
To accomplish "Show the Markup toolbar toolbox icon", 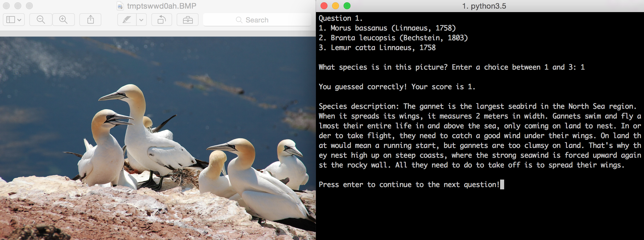I will [188, 20].
